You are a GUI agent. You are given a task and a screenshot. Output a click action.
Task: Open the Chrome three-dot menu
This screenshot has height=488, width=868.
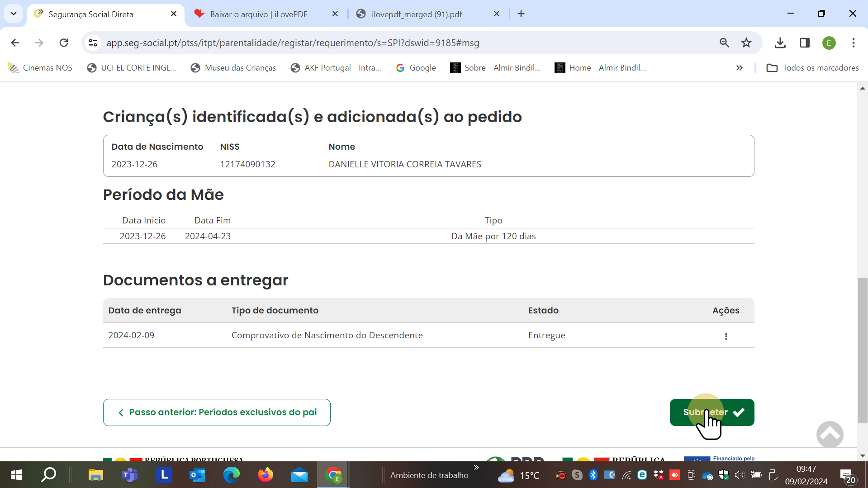coord(853,43)
